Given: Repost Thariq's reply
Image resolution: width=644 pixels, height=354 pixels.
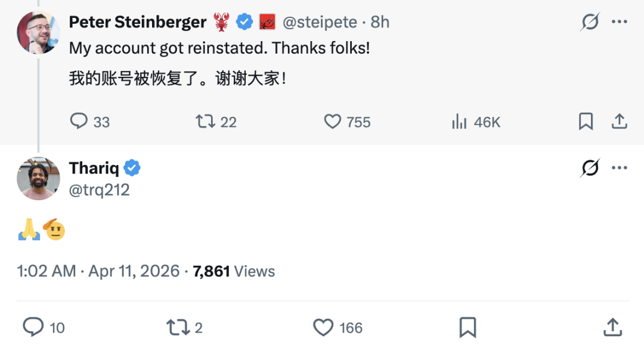Looking at the screenshot, I should [x=177, y=327].
